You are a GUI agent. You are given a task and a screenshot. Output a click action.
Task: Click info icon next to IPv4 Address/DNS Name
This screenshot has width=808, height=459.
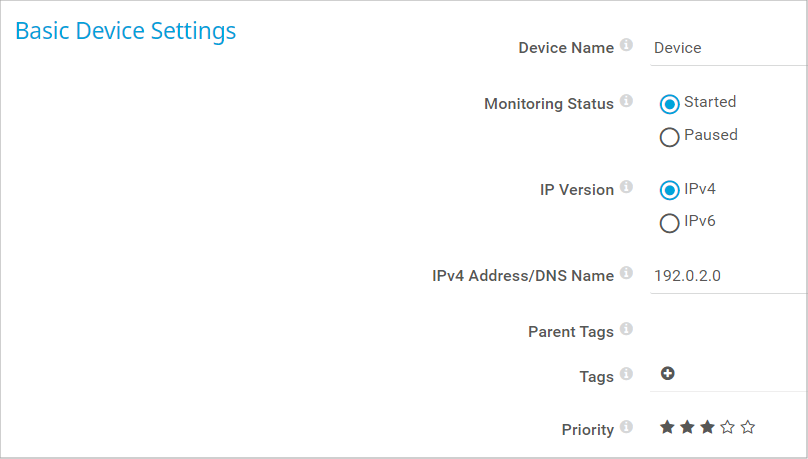click(626, 273)
